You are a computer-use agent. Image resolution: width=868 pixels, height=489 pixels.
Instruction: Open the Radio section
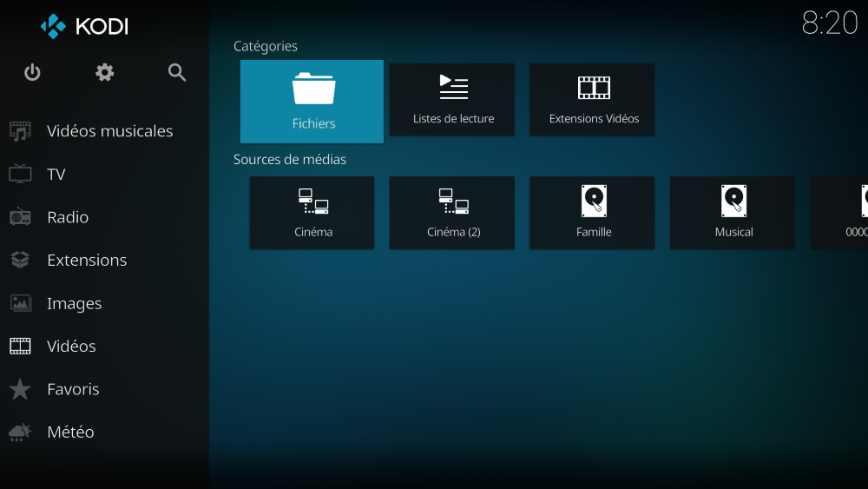[x=68, y=217]
